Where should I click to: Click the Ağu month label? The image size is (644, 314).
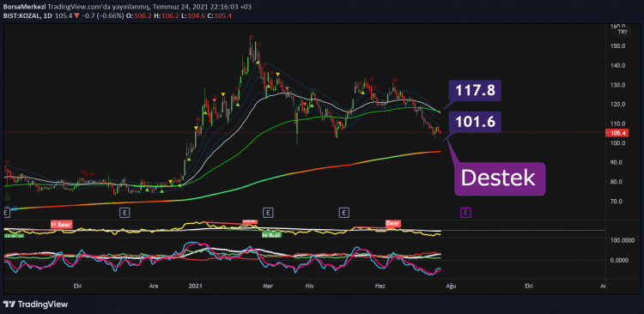[x=452, y=286]
